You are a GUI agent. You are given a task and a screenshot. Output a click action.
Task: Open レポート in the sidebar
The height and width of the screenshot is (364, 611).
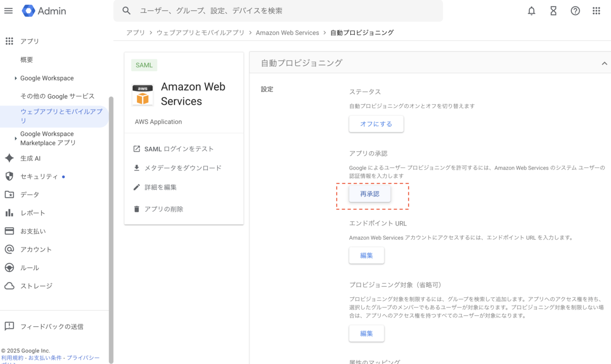point(33,213)
